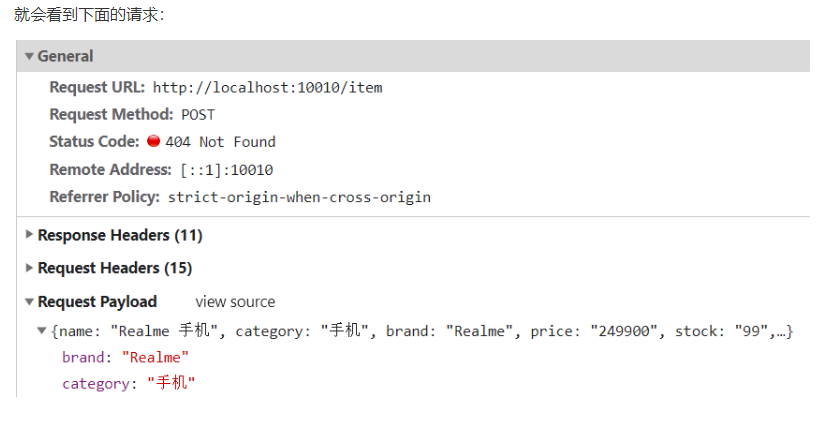Click the view source link

235,302
